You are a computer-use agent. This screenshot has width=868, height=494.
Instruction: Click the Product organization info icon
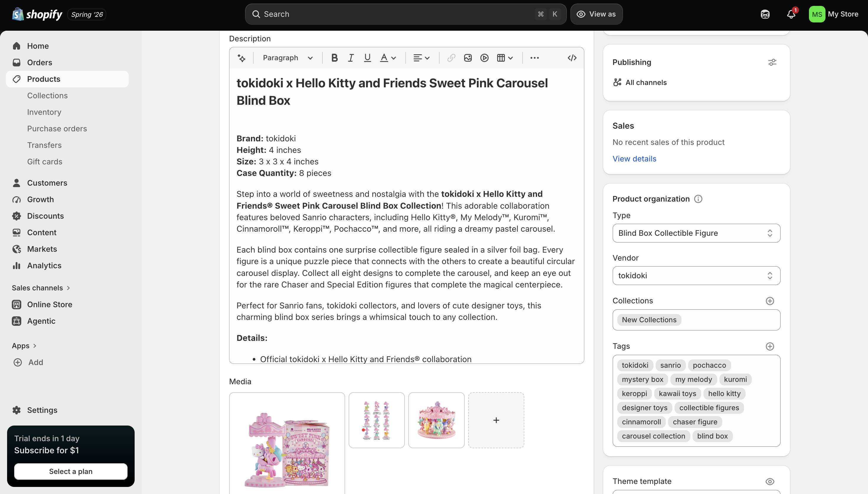click(x=698, y=199)
